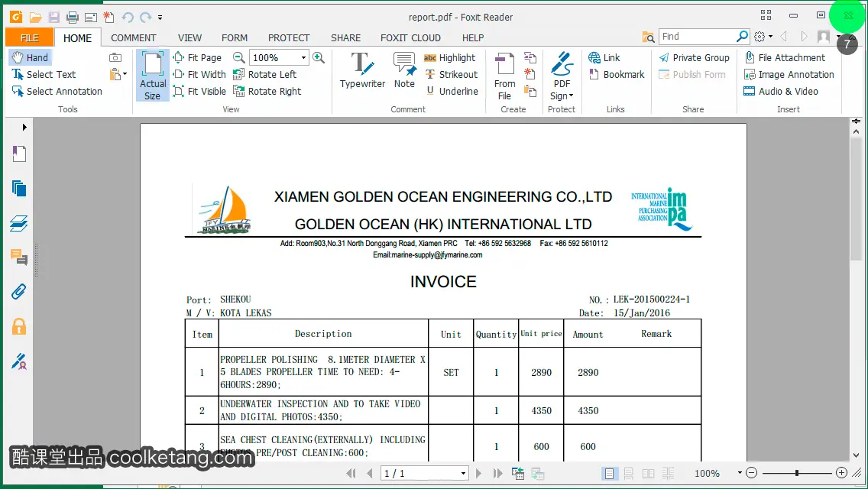
Task: Zoom in with ribbon magnifier plus
Action: pyautogui.click(x=319, y=57)
